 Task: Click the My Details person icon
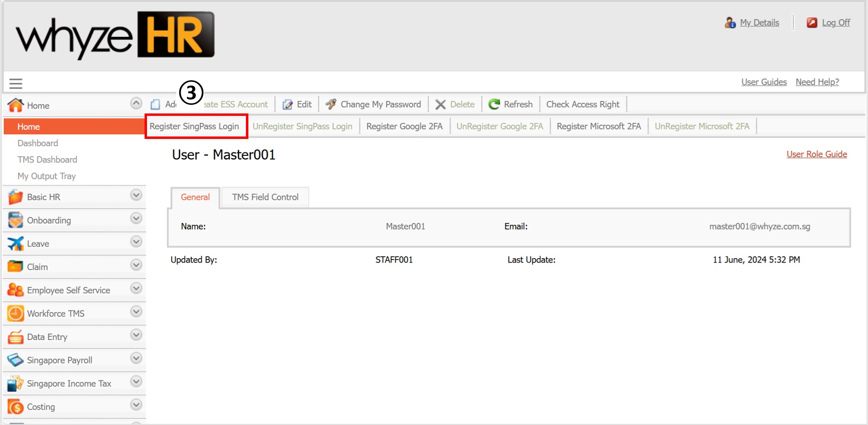[730, 23]
